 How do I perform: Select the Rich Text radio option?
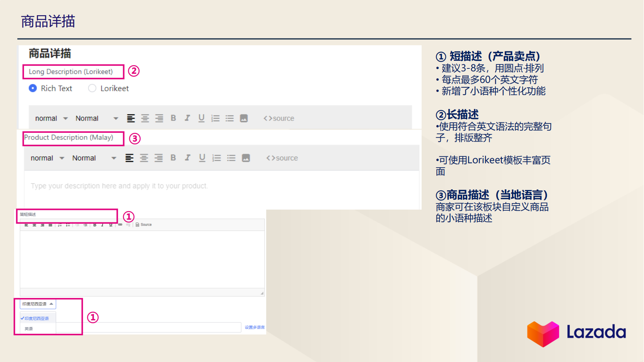pyautogui.click(x=33, y=88)
